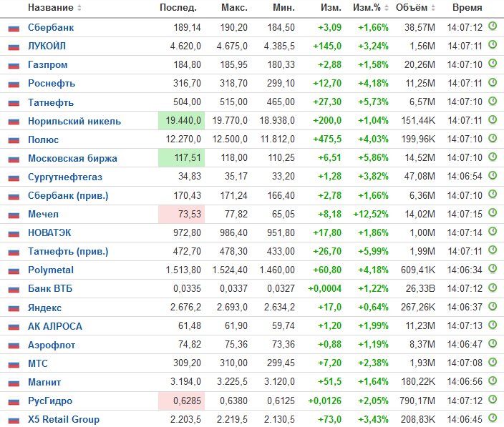The width and height of the screenshot is (504, 427).
Task: Open the Московская биржа stock link
Action: coord(72,158)
